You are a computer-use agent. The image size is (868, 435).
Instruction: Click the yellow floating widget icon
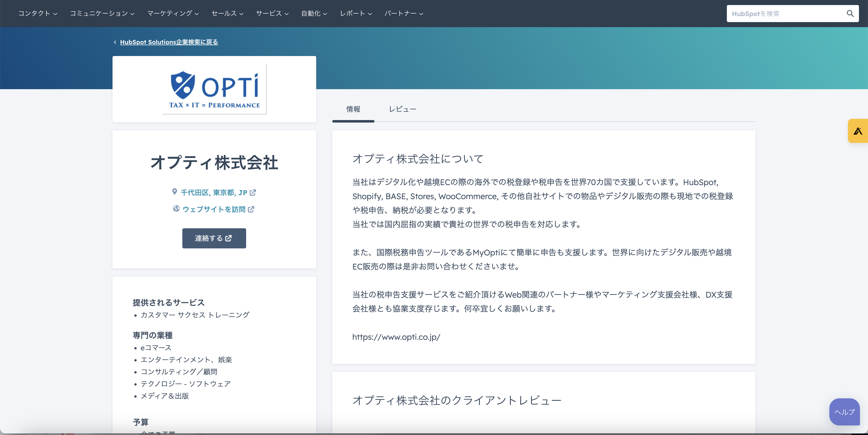click(857, 131)
